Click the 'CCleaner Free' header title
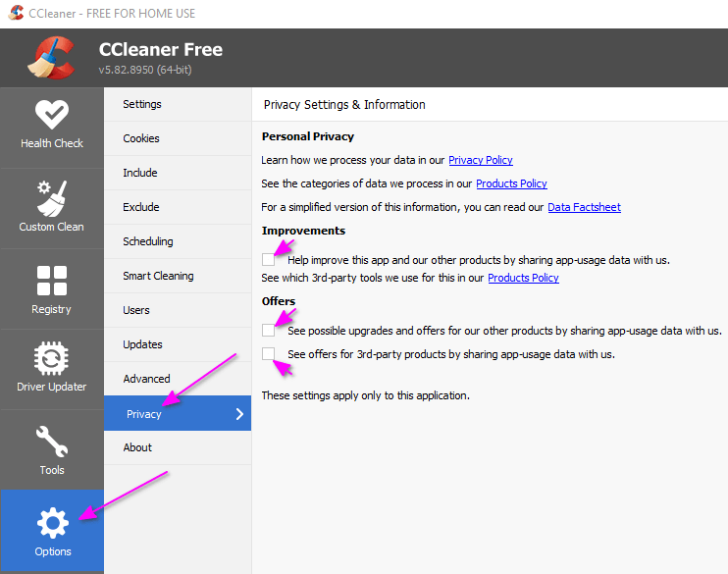The width and height of the screenshot is (728, 574). pyautogui.click(x=161, y=49)
